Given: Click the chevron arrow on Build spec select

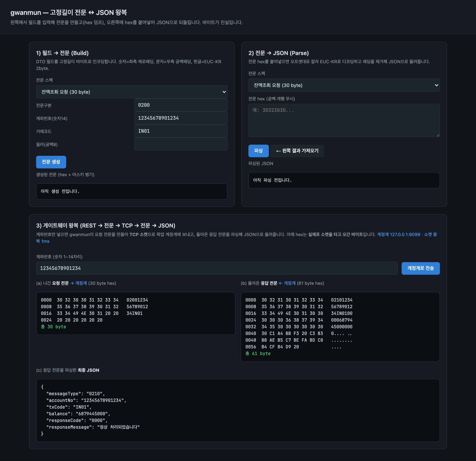Looking at the screenshot, I should 224,92.
